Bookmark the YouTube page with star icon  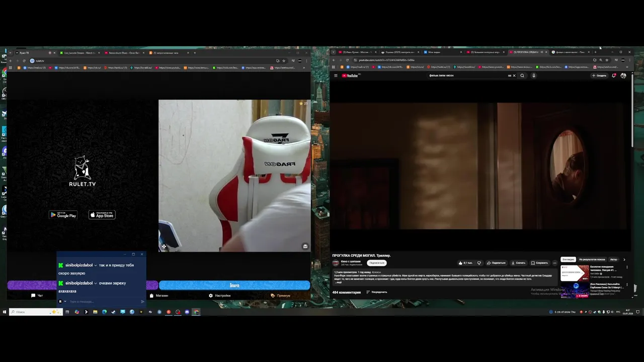(x=607, y=60)
